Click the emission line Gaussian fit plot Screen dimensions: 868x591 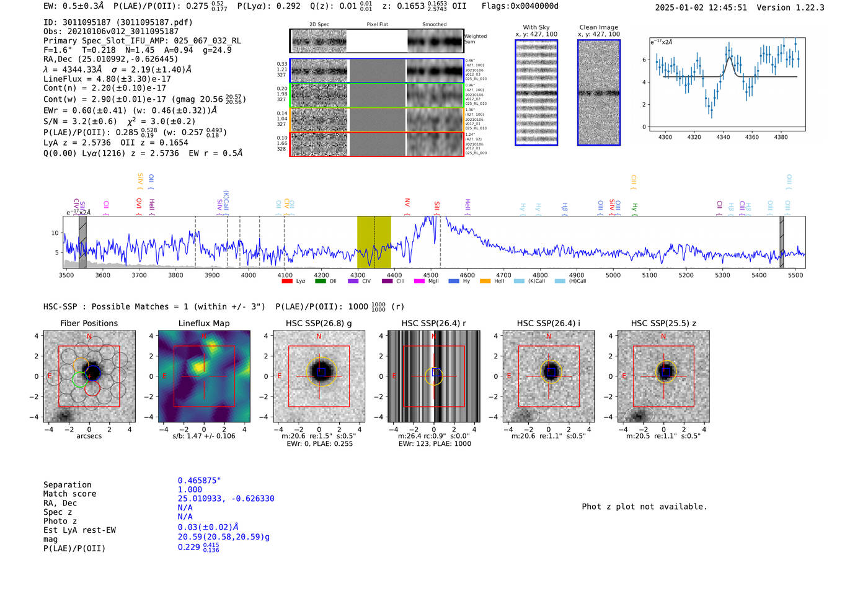click(727, 84)
